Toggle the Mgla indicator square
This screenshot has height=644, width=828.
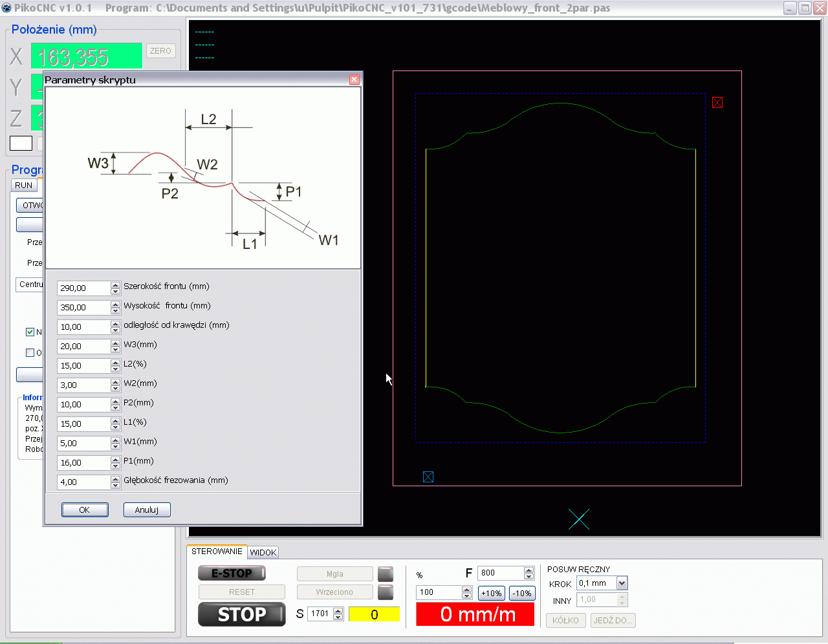point(386,574)
